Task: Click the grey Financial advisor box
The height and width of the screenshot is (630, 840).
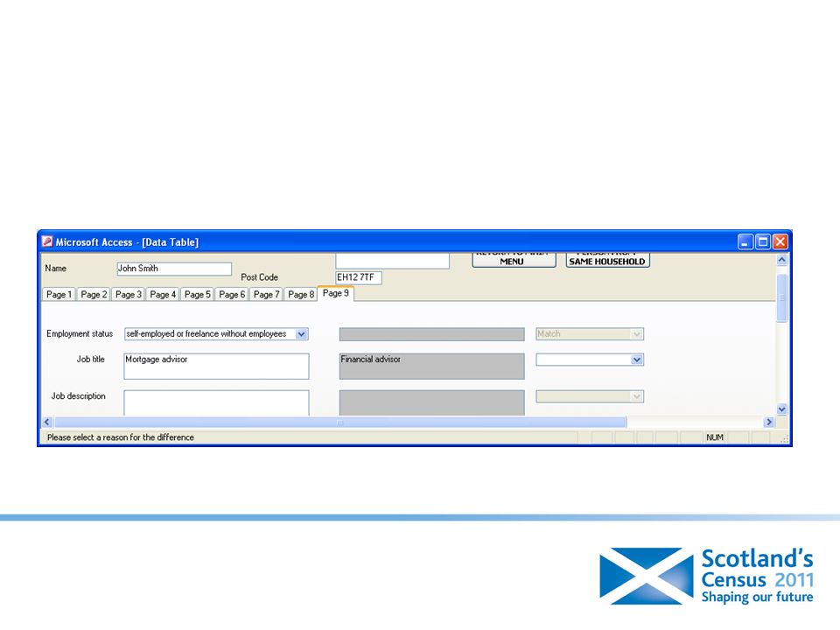Action: click(431, 366)
